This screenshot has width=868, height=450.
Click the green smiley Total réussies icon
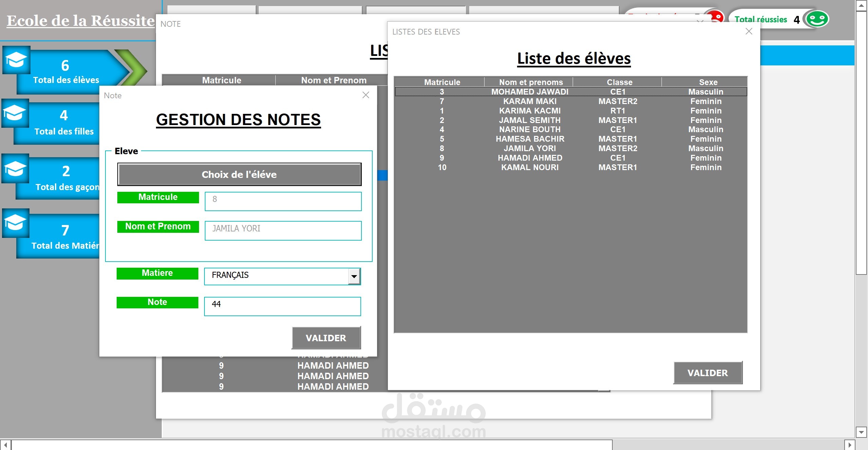(817, 19)
